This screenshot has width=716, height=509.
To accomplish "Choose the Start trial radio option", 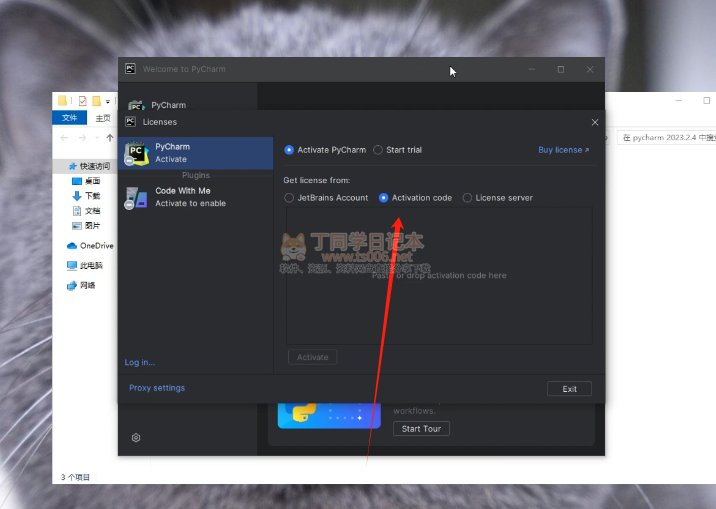I will [378, 150].
